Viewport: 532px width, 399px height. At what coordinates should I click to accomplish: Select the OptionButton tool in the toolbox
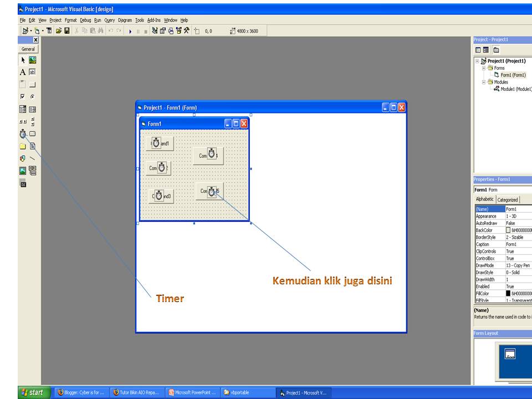(x=33, y=96)
